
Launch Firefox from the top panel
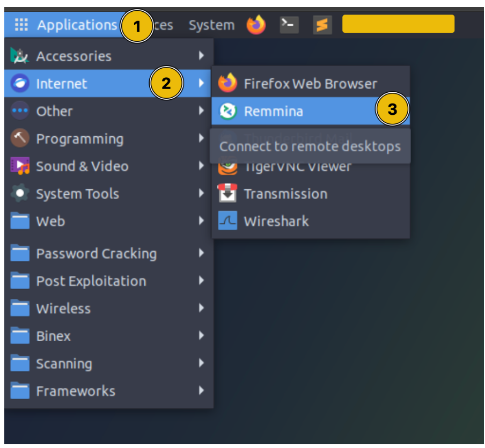(x=256, y=25)
